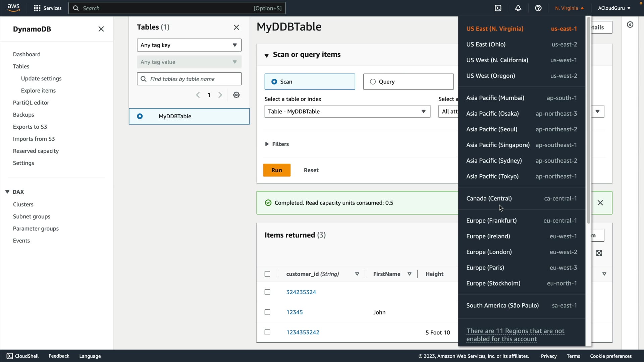Open Table - MyDDBTable selector

(347, 111)
